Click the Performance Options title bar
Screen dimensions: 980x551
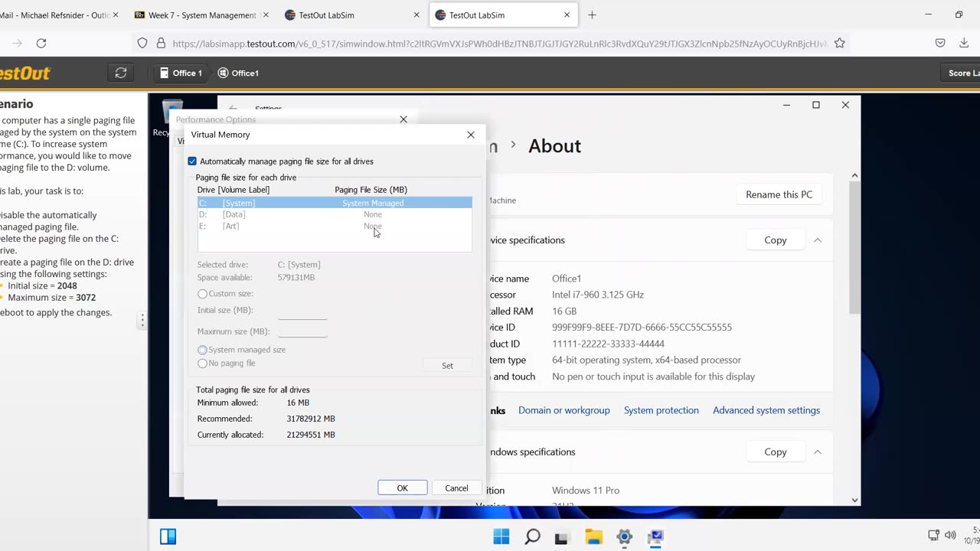(x=283, y=119)
